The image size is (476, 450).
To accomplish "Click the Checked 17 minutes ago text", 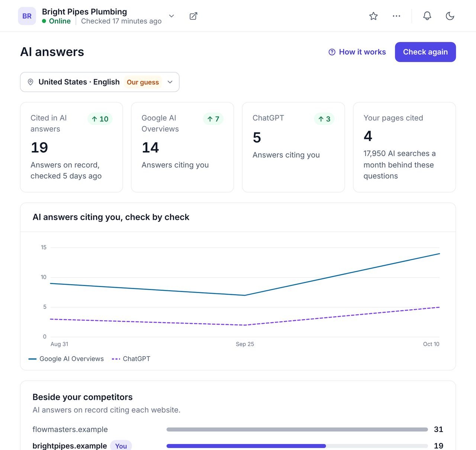I will (121, 21).
